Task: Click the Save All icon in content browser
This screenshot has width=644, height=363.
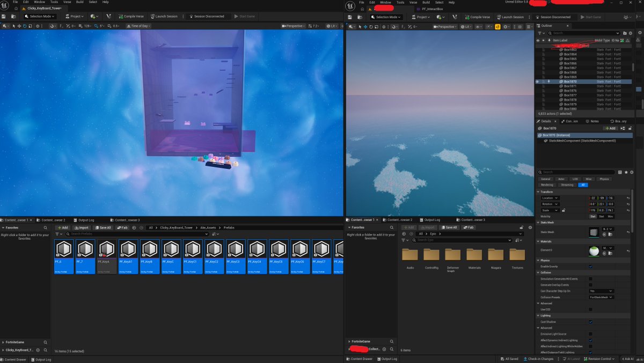Action: tap(103, 227)
